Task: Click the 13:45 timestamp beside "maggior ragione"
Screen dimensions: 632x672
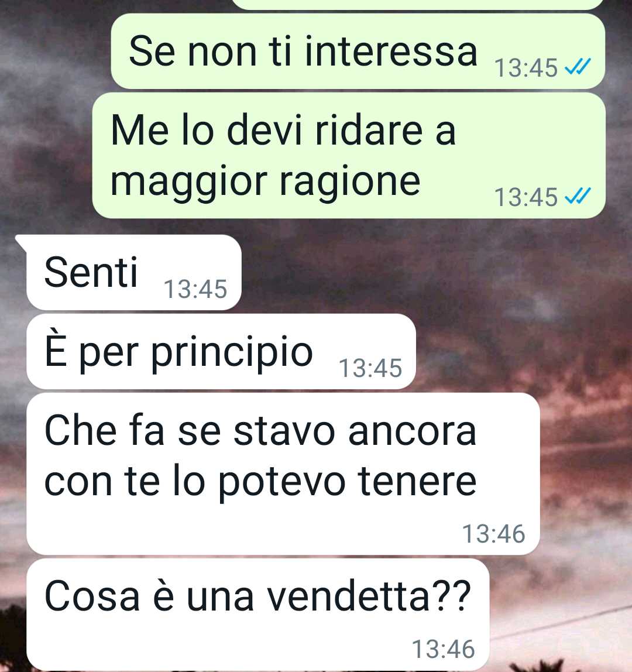Action: point(525,197)
